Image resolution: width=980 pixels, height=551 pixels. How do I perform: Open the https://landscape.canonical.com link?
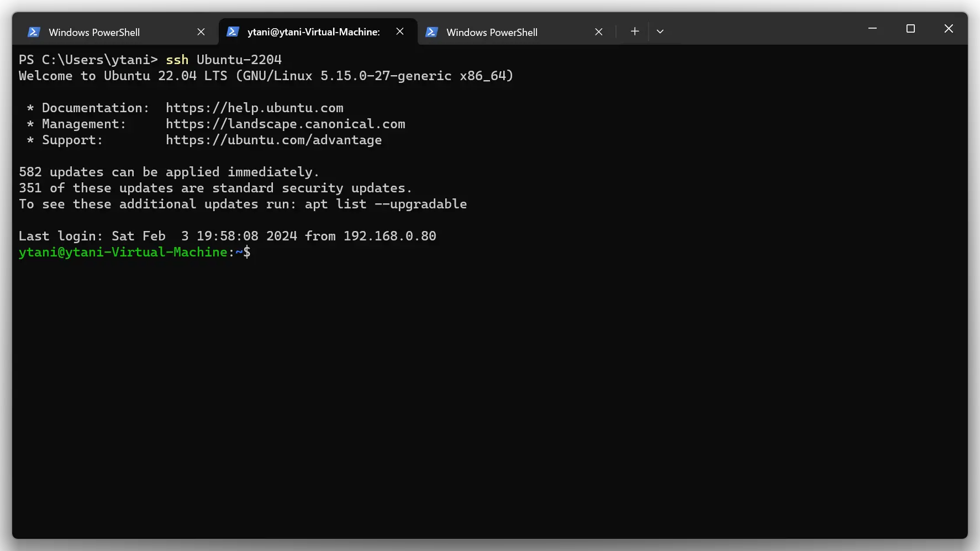coord(286,124)
